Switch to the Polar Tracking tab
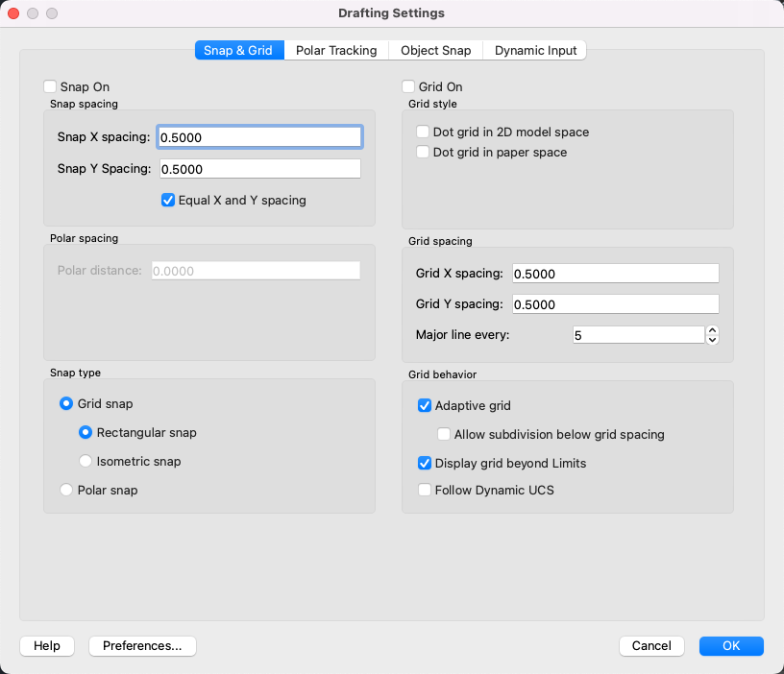 [x=336, y=50]
